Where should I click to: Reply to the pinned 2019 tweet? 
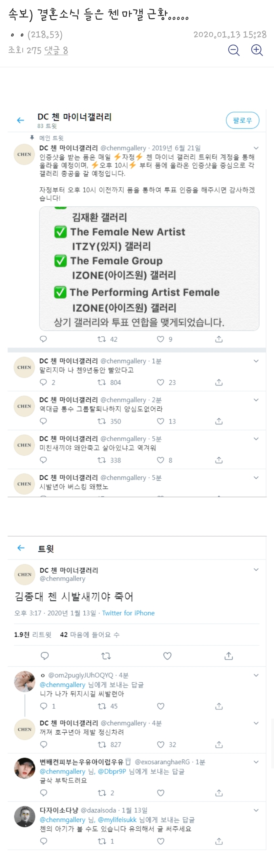[x=43, y=339]
